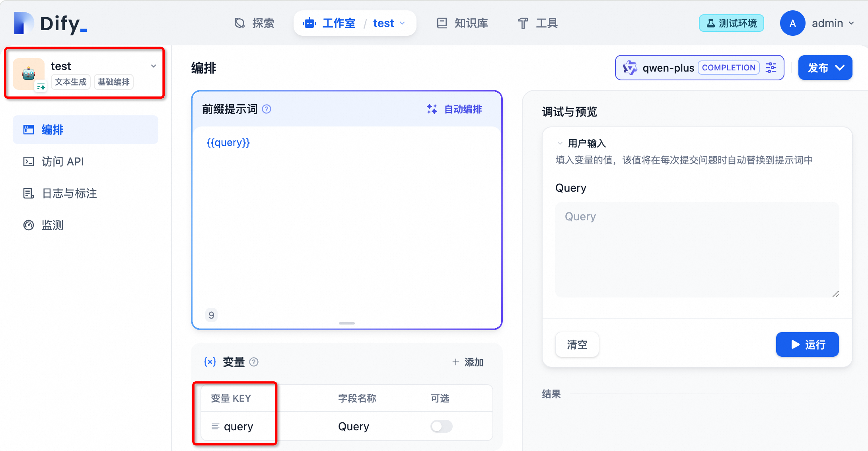
Task: Open the admin account menu arrow
Action: coord(851,23)
